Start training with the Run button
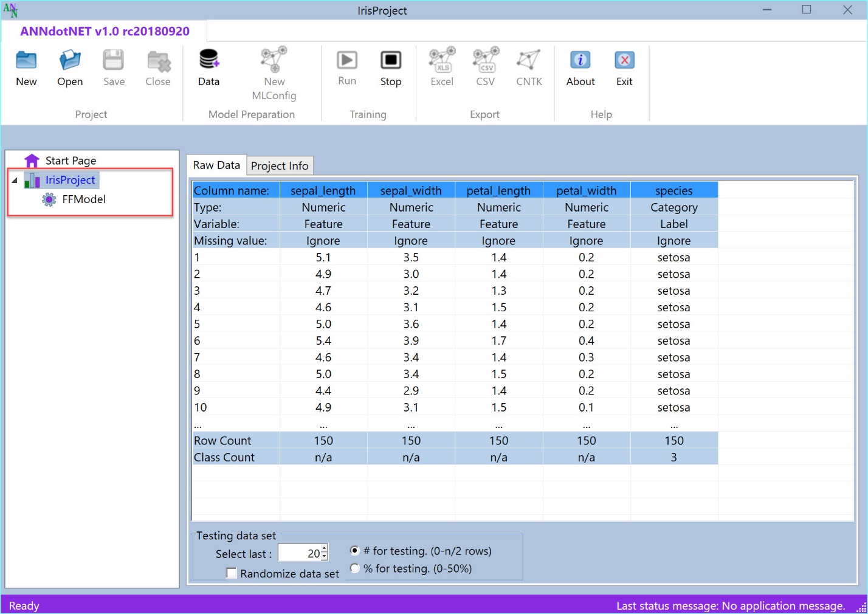The height and width of the screenshot is (614, 868). click(x=347, y=60)
